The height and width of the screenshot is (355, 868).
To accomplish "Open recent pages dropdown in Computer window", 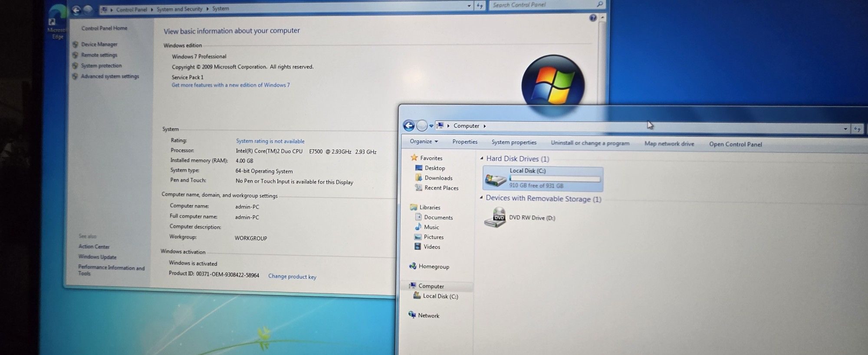I will click(x=431, y=126).
